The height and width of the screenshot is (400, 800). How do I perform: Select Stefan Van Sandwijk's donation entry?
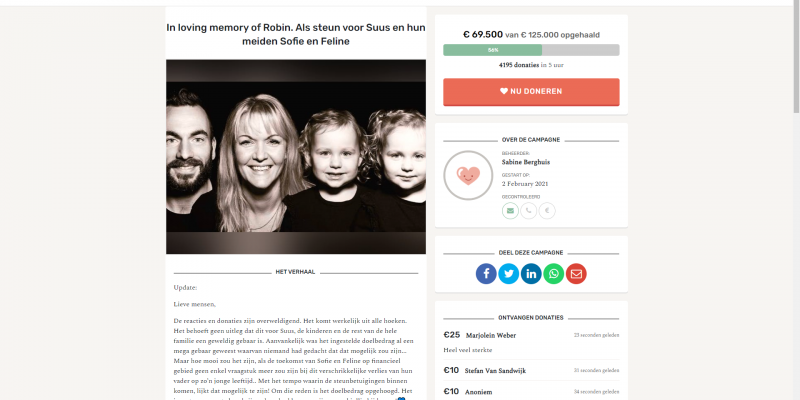point(531,370)
